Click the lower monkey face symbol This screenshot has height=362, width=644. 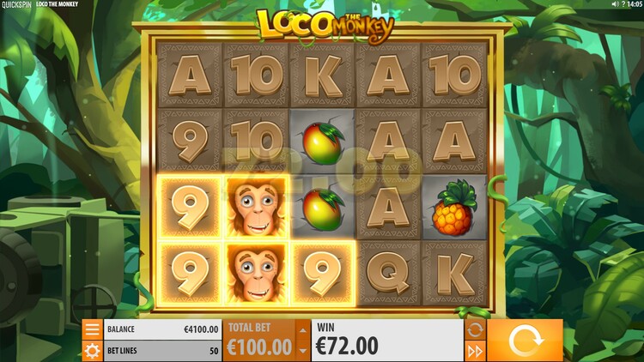point(256,274)
